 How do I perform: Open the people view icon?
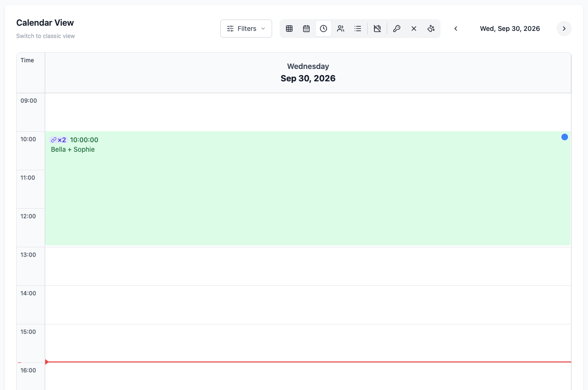coord(341,29)
